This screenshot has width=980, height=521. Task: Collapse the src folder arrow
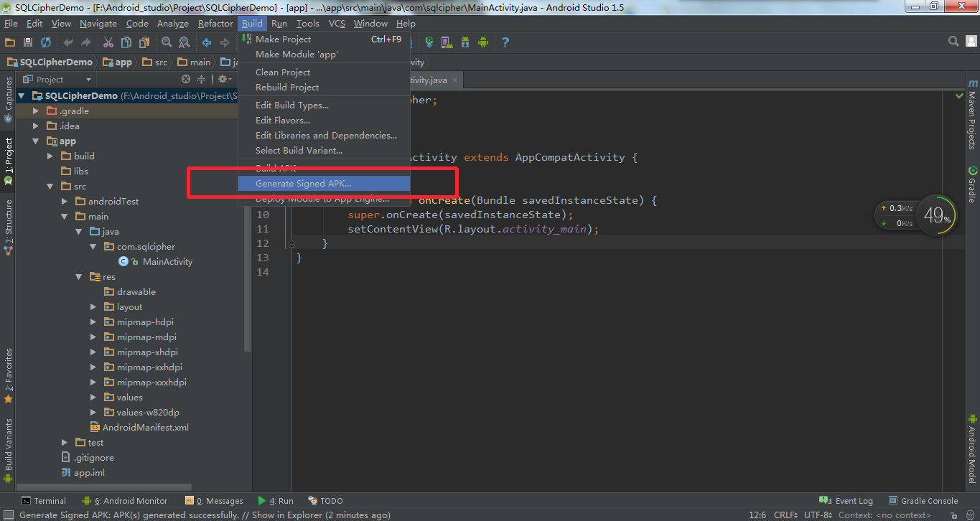(50, 186)
